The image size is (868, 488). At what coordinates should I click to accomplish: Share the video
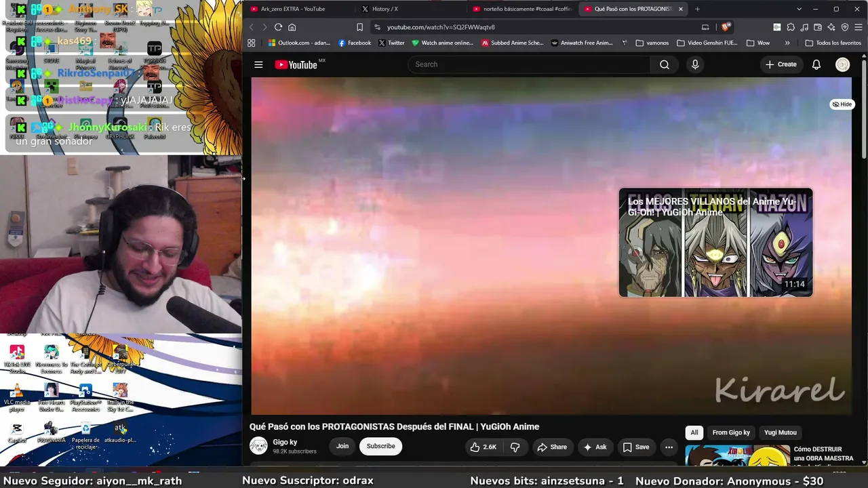point(552,447)
